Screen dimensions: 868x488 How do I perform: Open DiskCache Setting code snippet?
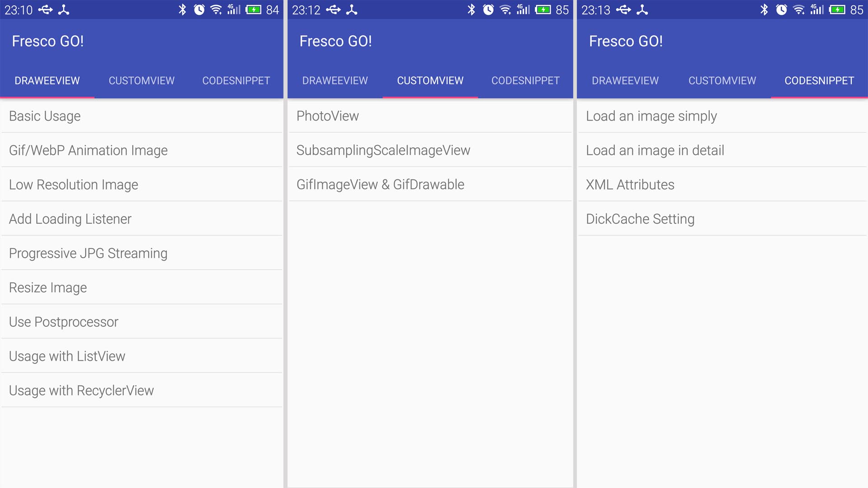[x=640, y=219]
